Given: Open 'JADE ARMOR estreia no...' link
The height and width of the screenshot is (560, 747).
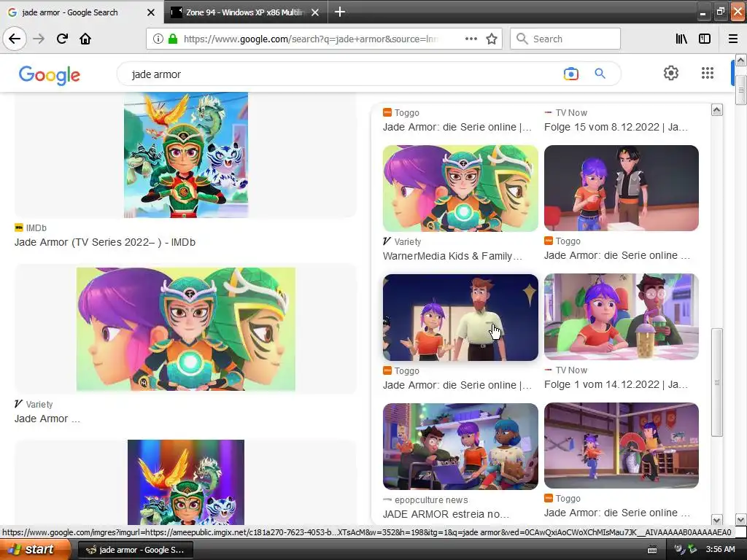Looking at the screenshot, I should point(446,514).
